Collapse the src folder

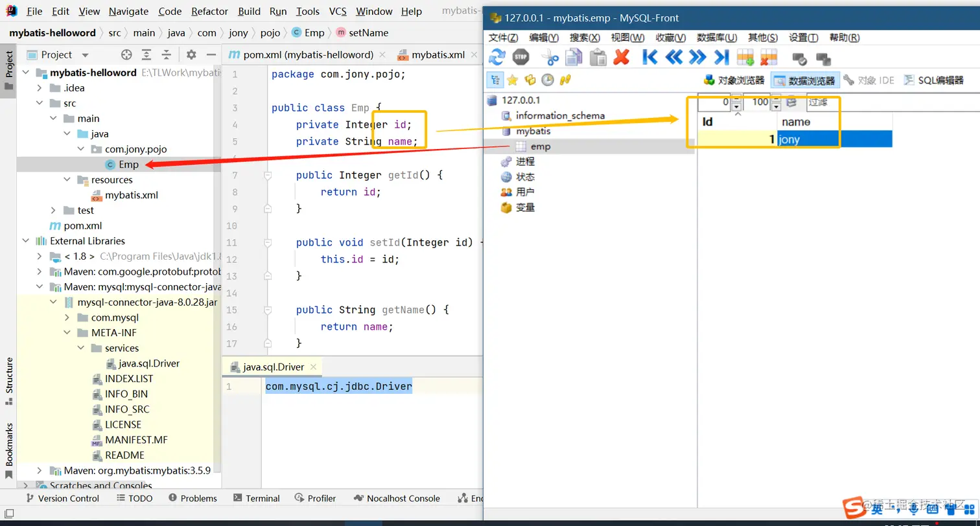pos(40,103)
